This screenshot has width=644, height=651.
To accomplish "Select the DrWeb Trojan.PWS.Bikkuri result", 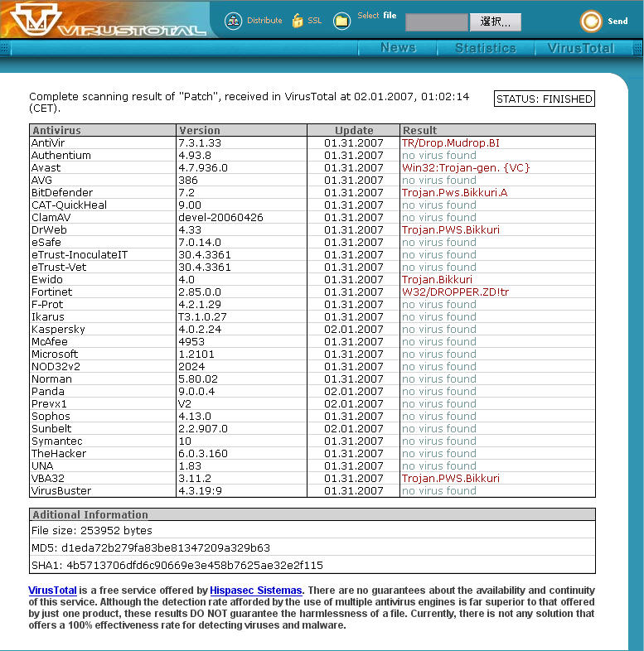I will 450,230.
